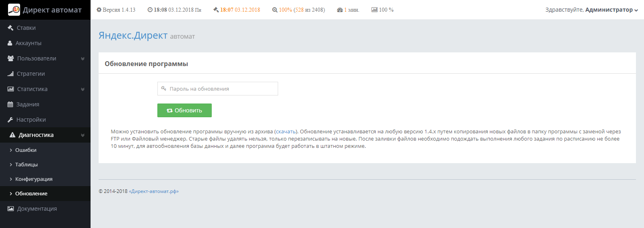
Task: Collapse the Диагностика section chevron
Action: [83, 135]
